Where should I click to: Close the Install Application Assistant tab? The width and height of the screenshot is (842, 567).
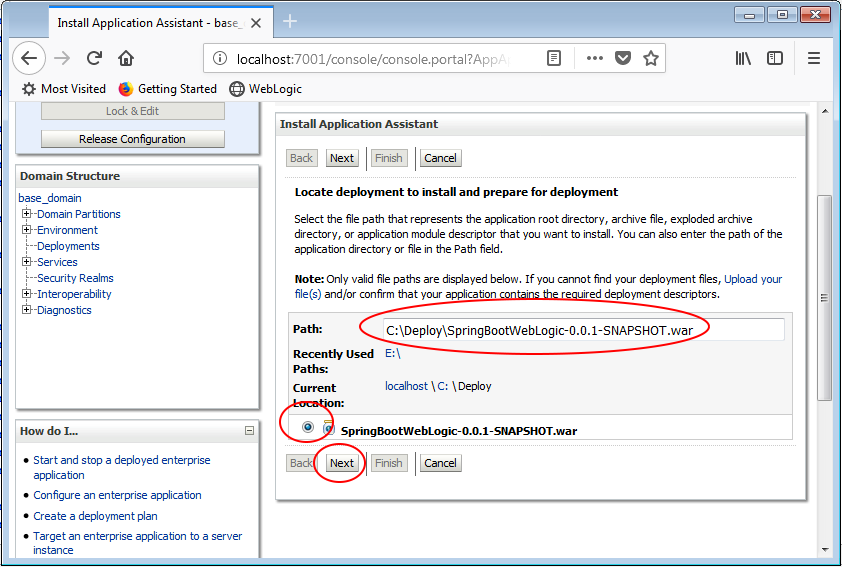pyautogui.click(x=256, y=23)
